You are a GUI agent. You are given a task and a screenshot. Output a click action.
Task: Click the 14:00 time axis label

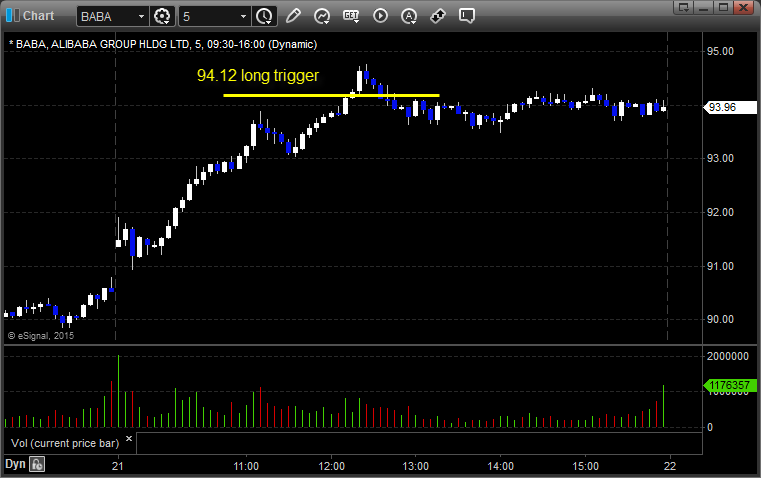501,466
